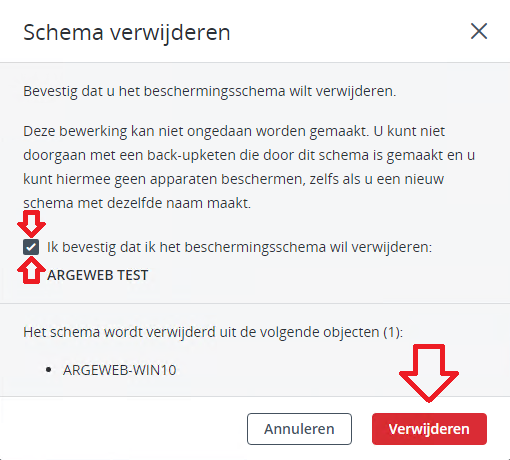Click the red down arrow above the checkbox
The height and width of the screenshot is (460, 510).
click(x=31, y=224)
